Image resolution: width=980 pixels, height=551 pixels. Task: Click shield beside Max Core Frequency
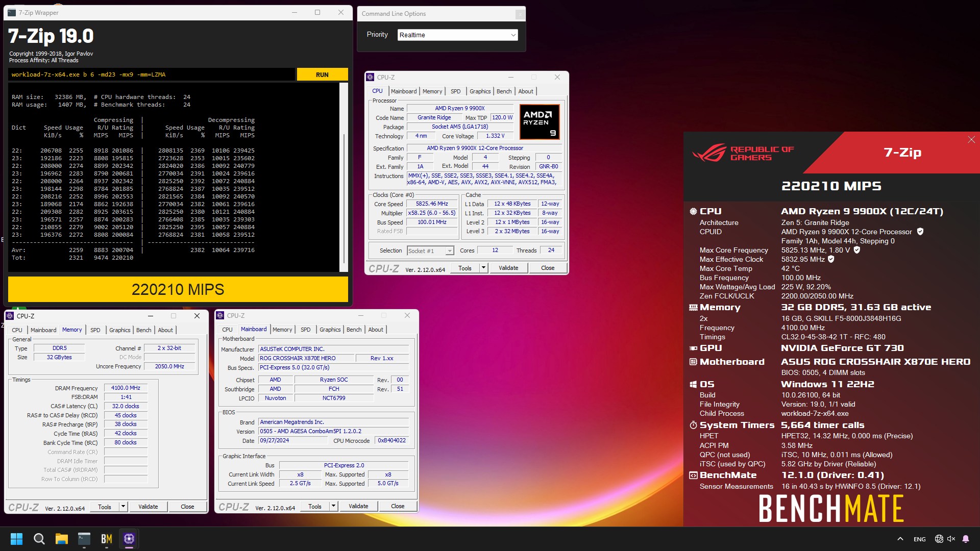[857, 250]
